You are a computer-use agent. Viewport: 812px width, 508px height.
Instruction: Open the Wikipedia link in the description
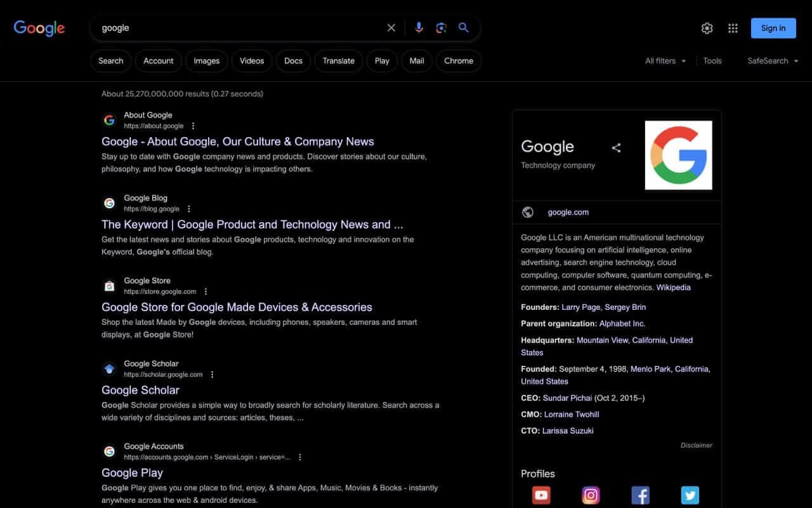pos(674,288)
